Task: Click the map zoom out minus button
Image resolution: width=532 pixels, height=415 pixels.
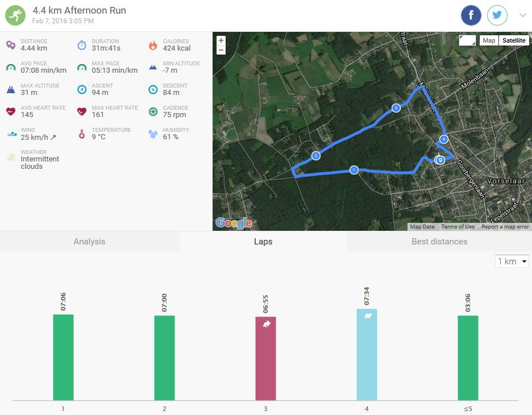Action: click(221, 50)
